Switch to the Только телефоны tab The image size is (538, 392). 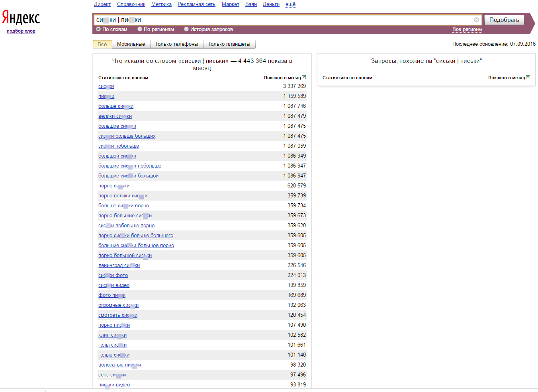(x=176, y=44)
